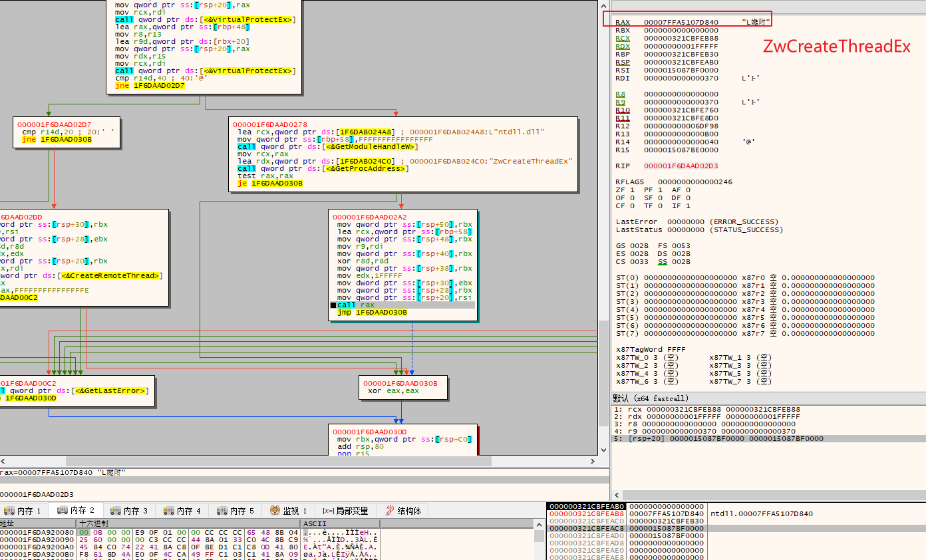
Task: Select the RDX value 00000000001FFFFF
Action: click(681, 47)
